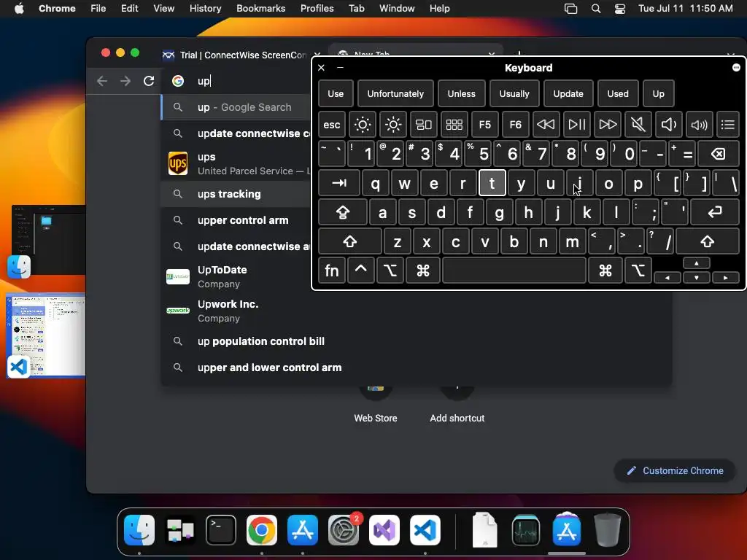Select the Upwork Inc. suggestion
The height and width of the screenshot is (560, 747).
[236, 311]
